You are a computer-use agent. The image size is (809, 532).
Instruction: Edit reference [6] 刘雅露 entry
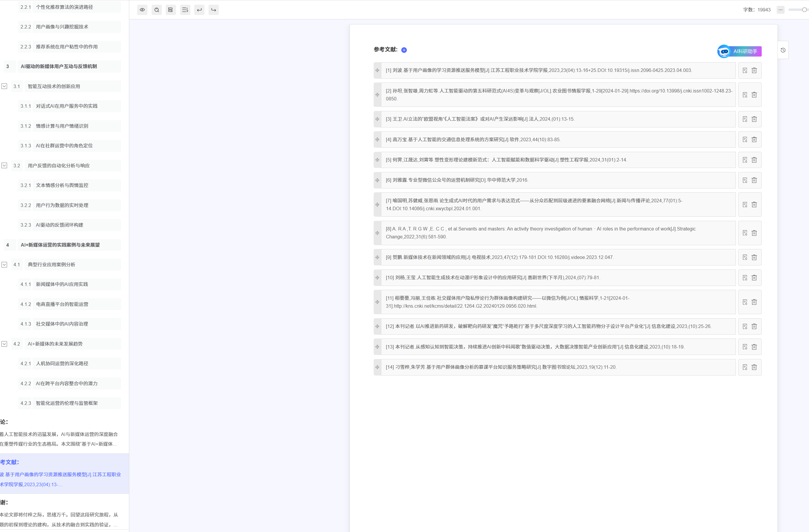click(x=745, y=180)
